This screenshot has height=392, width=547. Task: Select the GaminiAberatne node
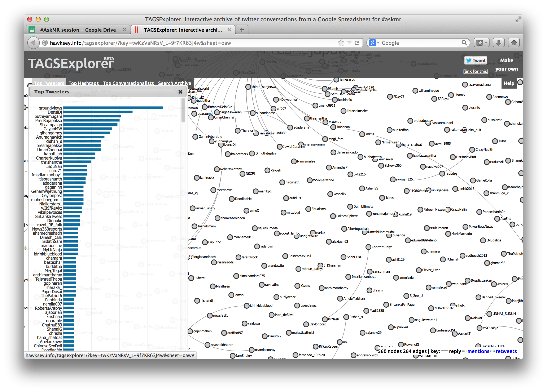click(x=195, y=137)
